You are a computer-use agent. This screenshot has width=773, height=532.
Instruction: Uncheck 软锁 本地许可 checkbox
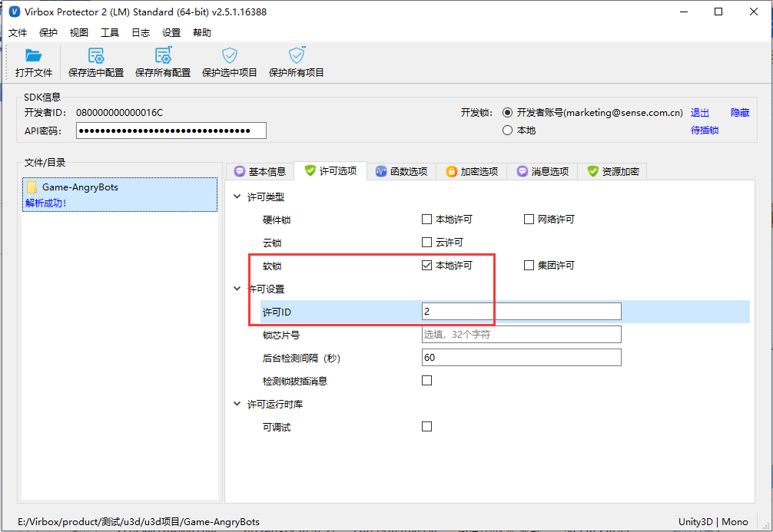[x=427, y=266]
